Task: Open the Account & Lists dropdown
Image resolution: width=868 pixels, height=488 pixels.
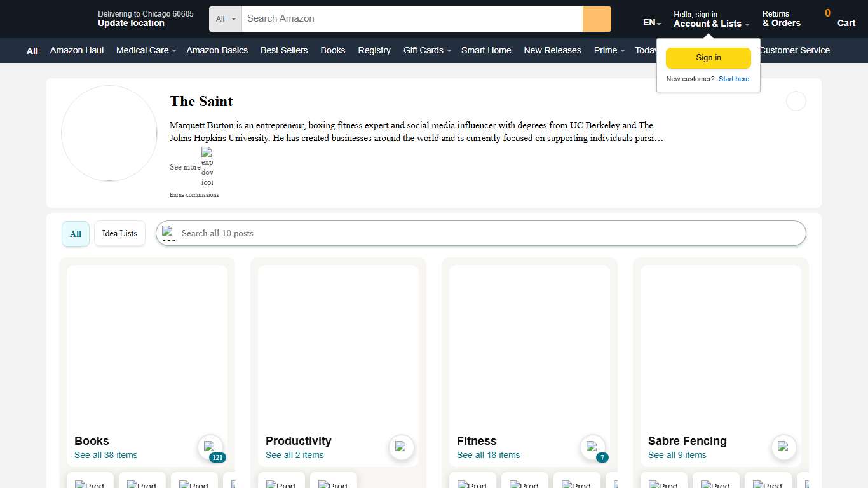Action: click(x=710, y=24)
